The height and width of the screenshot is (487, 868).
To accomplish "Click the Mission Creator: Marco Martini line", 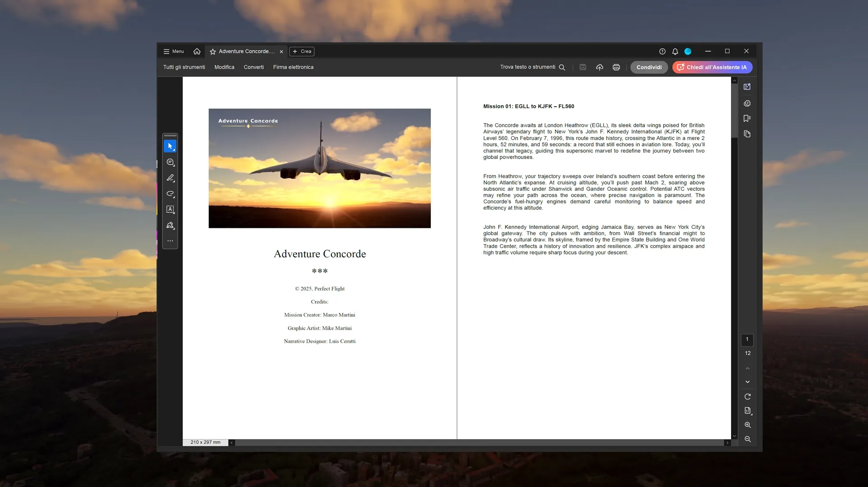I will point(320,315).
